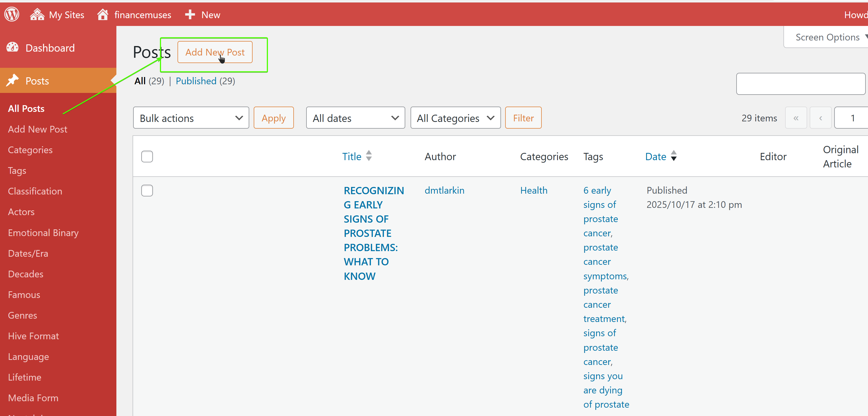Click the Add New Post button
This screenshot has height=416, width=868.
[215, 52]
